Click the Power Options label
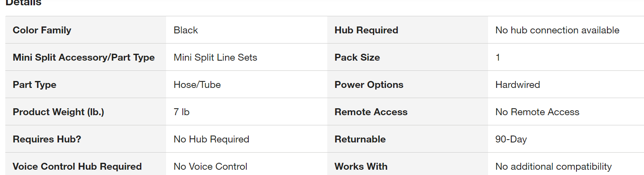644x175 pixels. 369,85
